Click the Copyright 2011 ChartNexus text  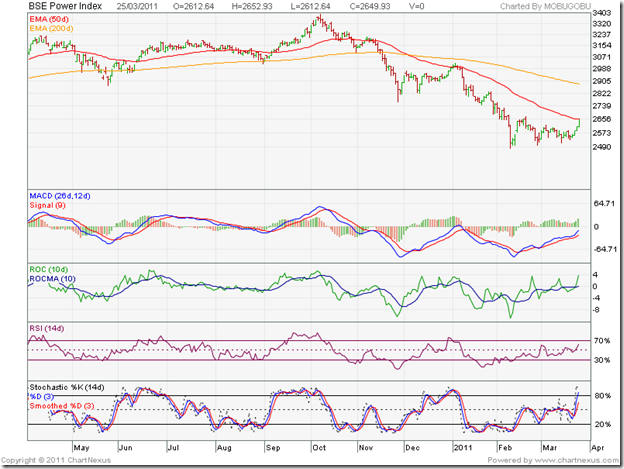[x=56, y=460]
